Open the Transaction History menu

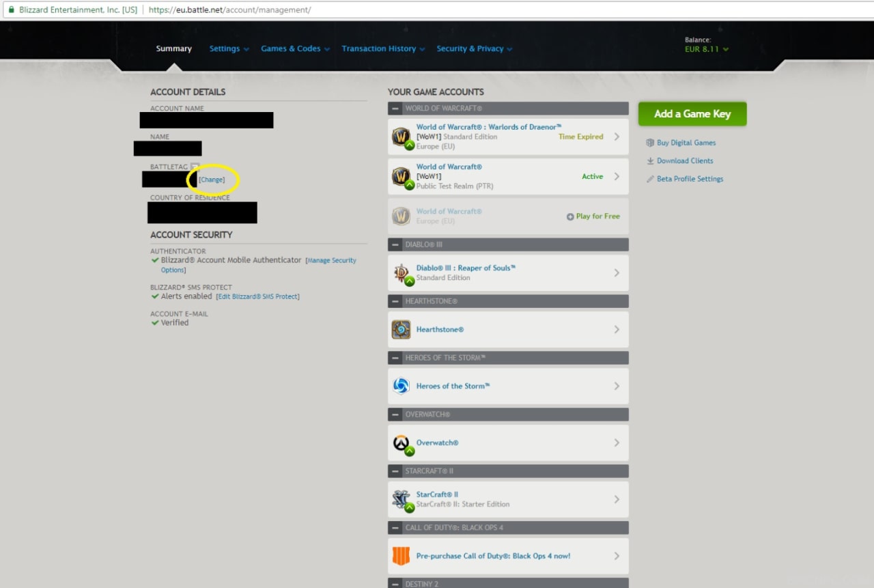click(x=384, y=48)
